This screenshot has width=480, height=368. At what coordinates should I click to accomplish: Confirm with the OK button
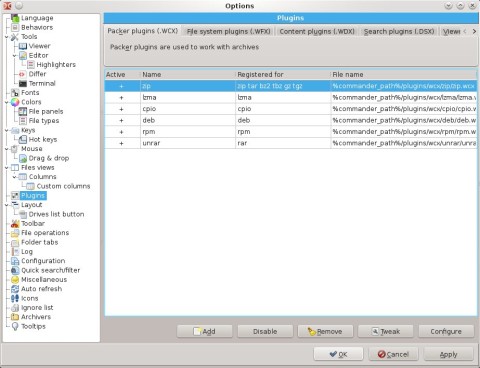pos(338,354)
